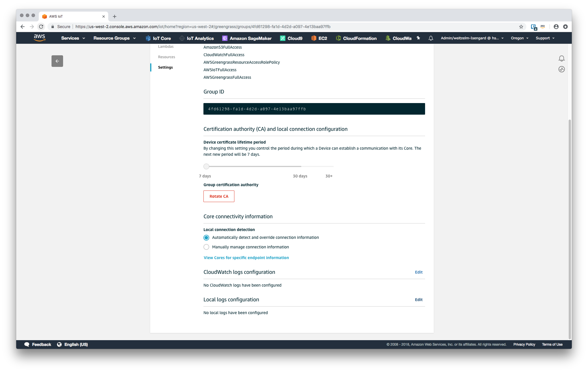588x372 pixels.
Task: Select Resources in the sidebar
Action: (x=167, y=57)
